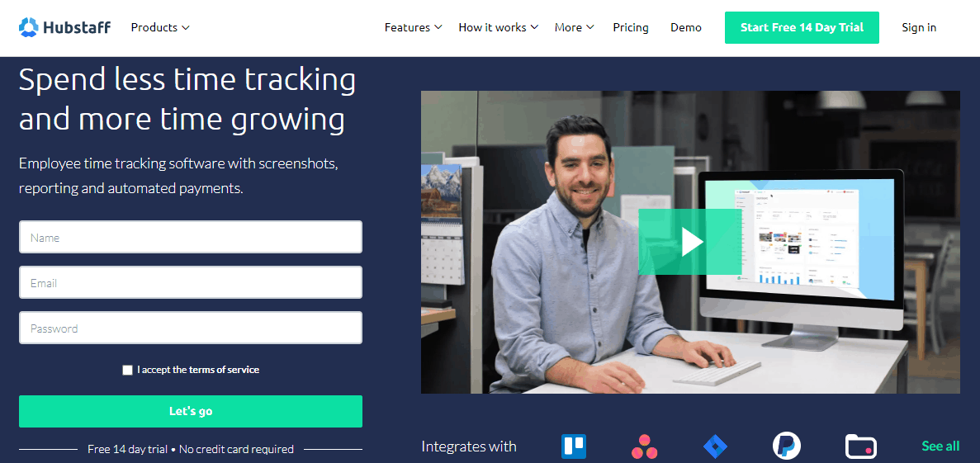
Task: Click 'Spend less time tracking' headline
Action: (x=187, y=80)
